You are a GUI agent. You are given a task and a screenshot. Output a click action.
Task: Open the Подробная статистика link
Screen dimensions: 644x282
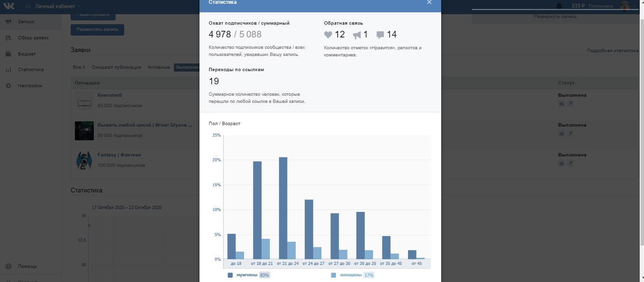(x=612, y=51)
